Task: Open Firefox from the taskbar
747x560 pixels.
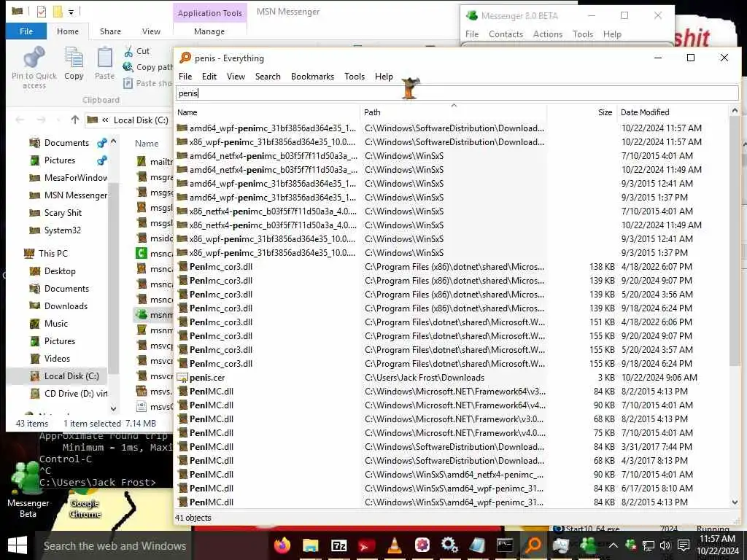Action: click(282, 545)
